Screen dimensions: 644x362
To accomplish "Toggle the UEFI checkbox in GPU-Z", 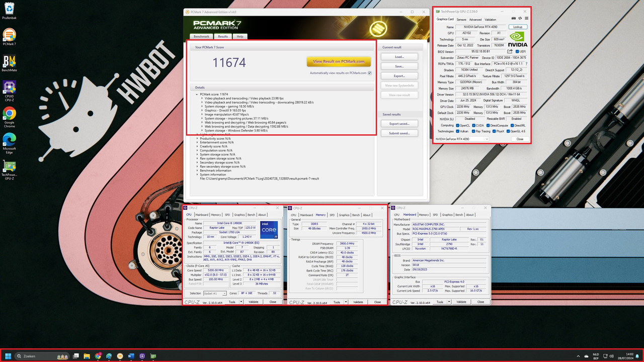I will pos(517,51).
